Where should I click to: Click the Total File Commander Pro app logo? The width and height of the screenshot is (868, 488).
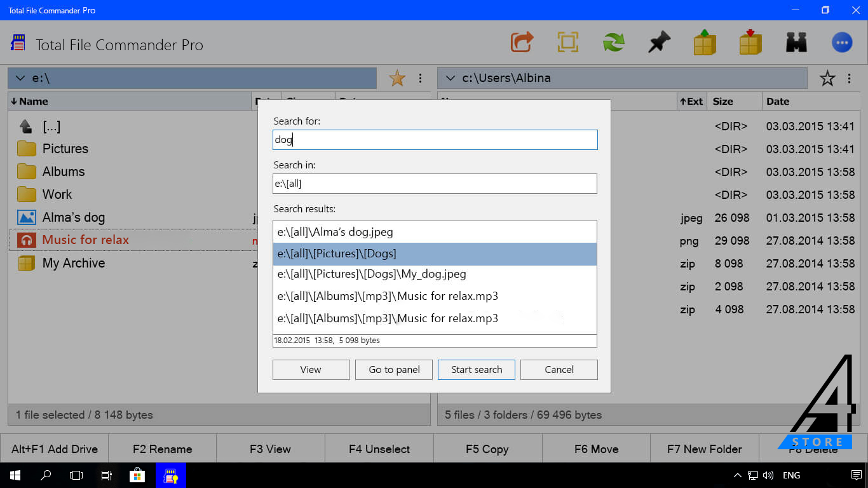tap(17, 43)
